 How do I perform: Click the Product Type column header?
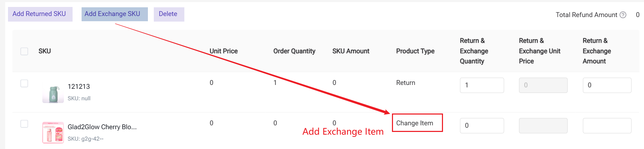[x=415, y=51]
